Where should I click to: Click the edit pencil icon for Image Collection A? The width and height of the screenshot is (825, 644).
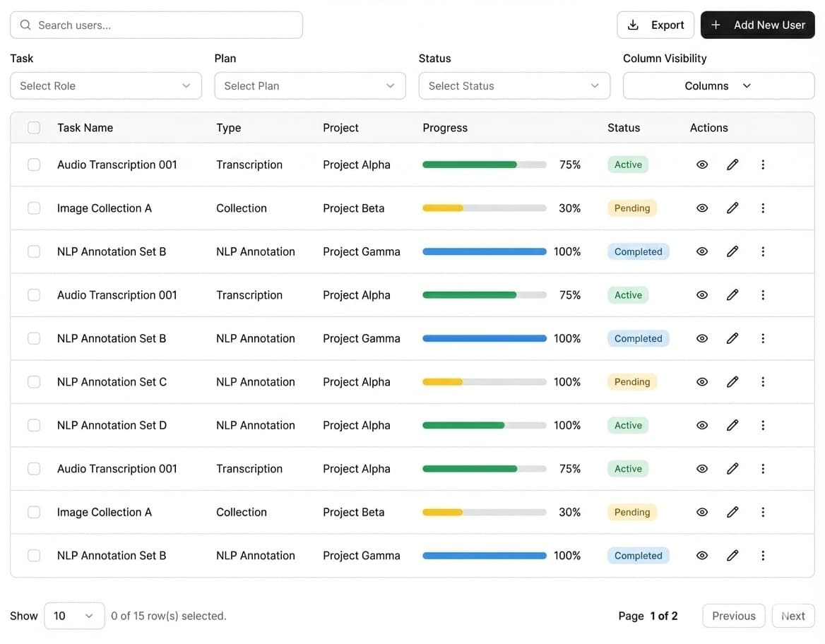click(x=732, y=208)
